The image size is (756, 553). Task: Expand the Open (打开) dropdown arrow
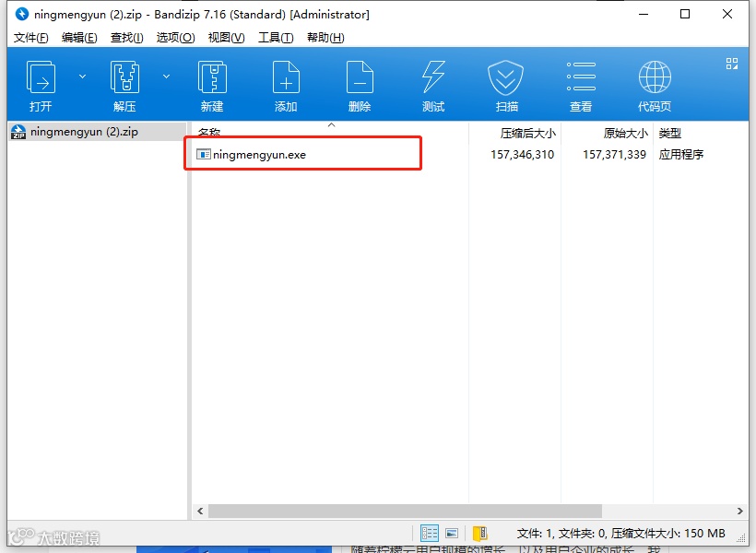82,76
